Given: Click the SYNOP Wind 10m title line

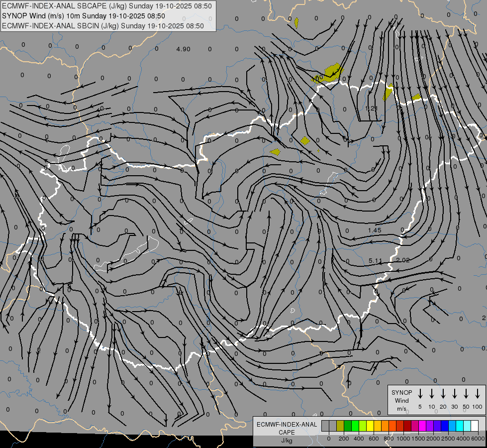Looking at the screenshot, I should (84, 16).
